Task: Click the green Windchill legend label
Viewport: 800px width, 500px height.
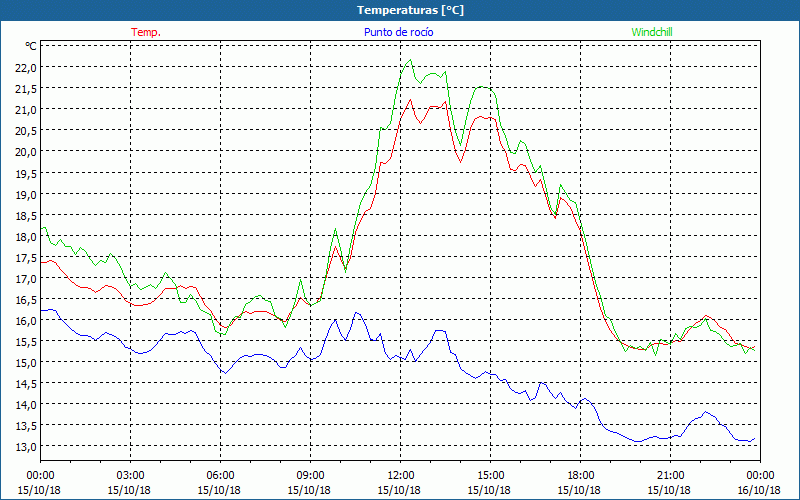Action: pyautogui.click(x=652, y=32)
